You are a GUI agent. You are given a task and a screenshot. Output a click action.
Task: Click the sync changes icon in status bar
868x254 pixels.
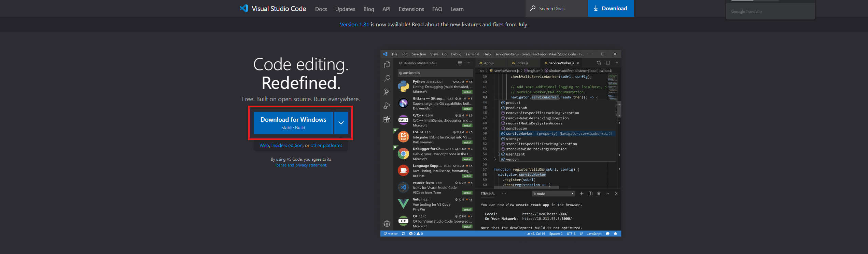tap(403, 234)
